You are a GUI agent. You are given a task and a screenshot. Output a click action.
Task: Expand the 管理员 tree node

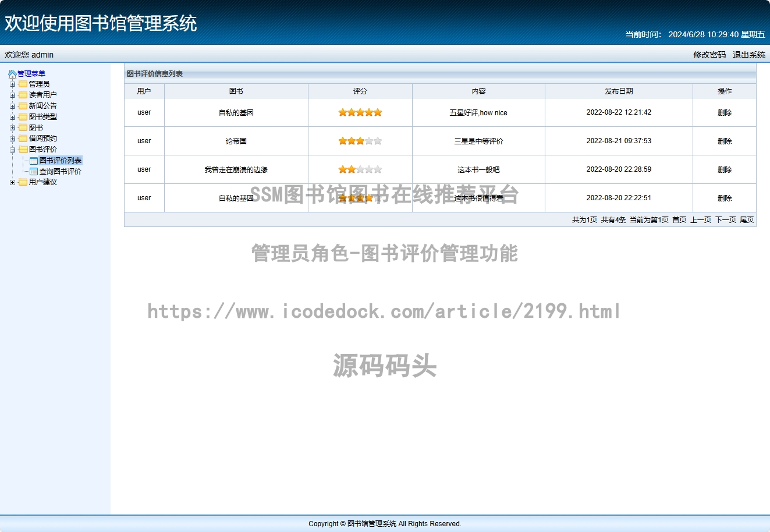pos(13,84)
